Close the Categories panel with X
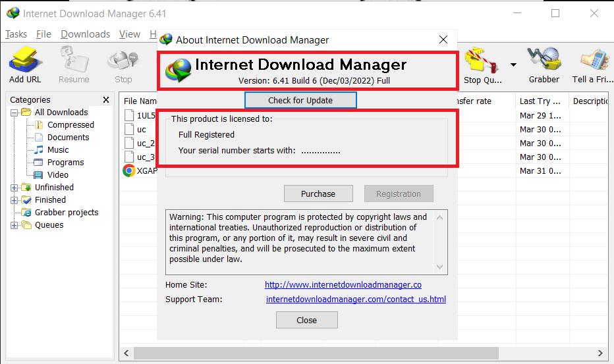The height and width of the screenshot is (364, 614). (x=106, y=100)
